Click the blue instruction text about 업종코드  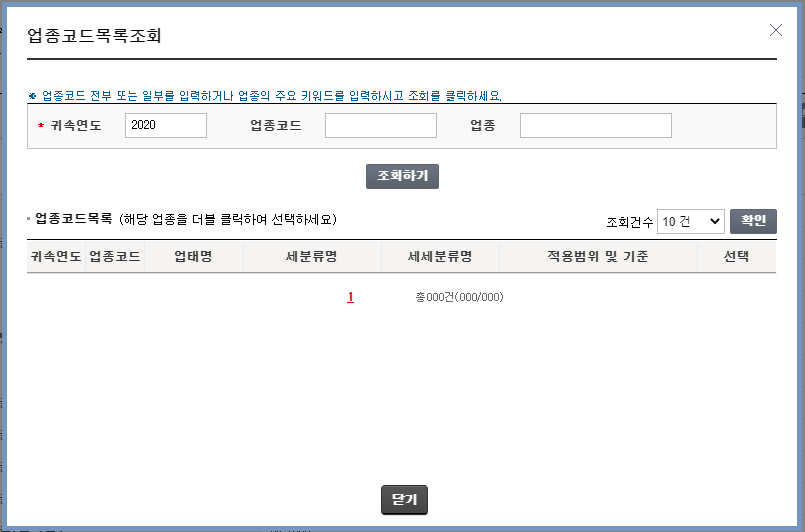(x=265, y=96)
